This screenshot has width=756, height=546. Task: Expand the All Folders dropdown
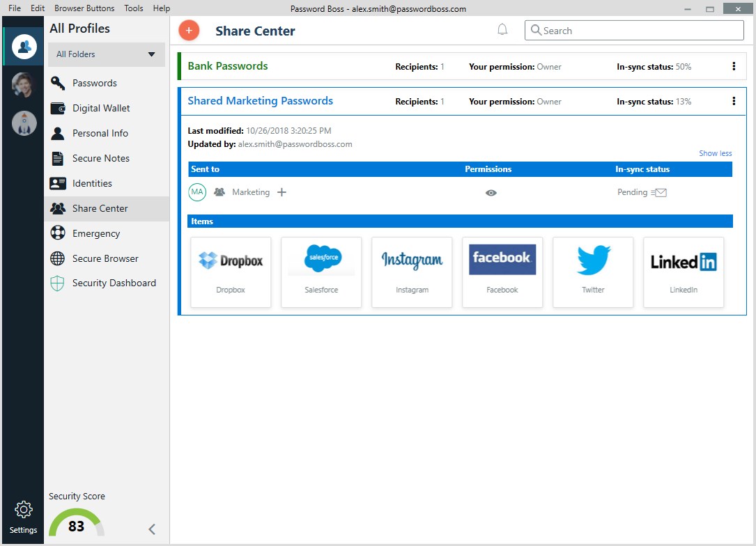pos(107,54)
